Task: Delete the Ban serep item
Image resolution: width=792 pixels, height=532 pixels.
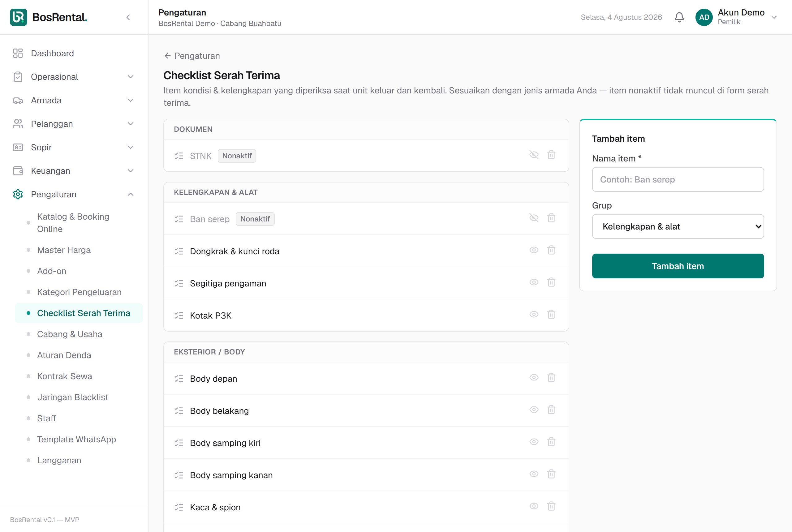Action: click(x=551, y=218)
